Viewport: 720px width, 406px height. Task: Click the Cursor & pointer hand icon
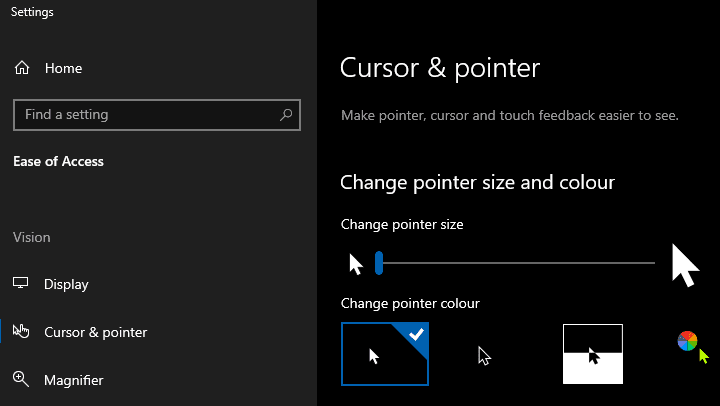tap(21, 331)
